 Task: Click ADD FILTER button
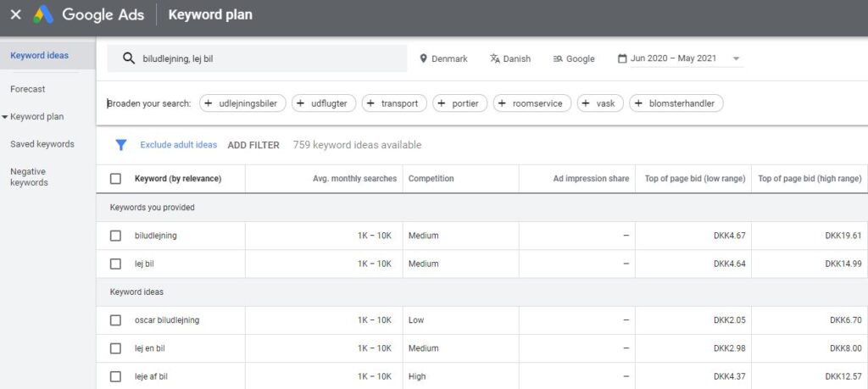(x=253, y=145)
